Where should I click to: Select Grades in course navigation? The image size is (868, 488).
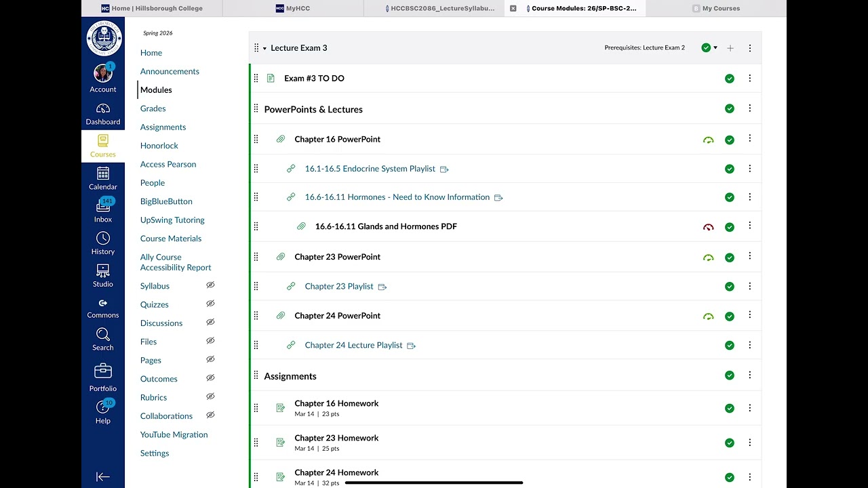[153, 108]
